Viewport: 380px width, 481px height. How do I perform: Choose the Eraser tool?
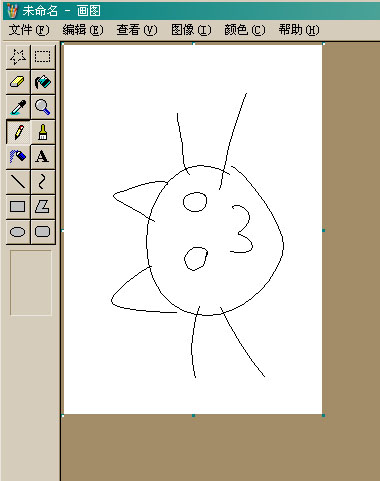point(18,82)
